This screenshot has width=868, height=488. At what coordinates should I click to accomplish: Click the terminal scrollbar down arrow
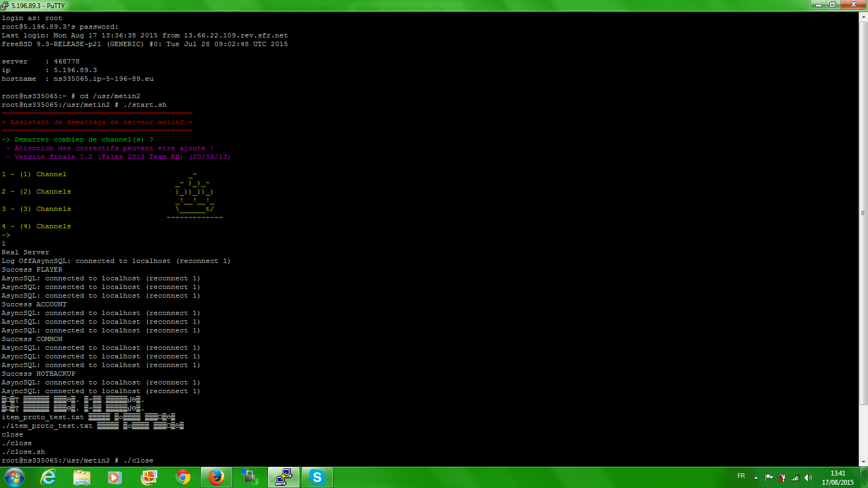(863, 461)
